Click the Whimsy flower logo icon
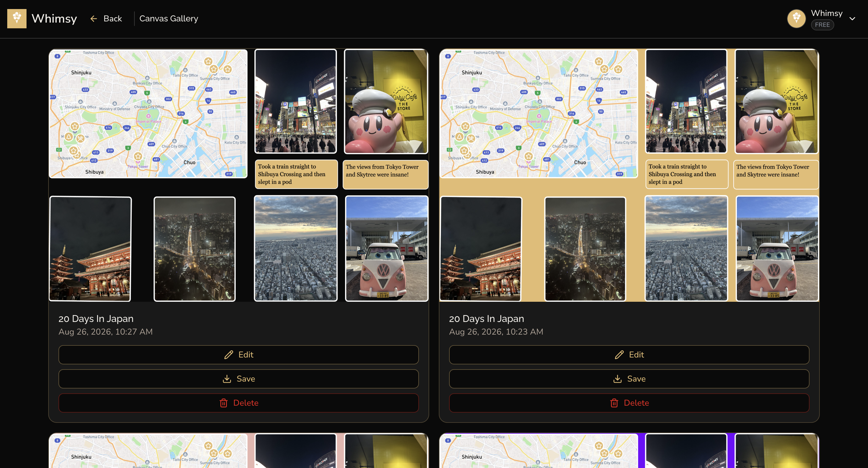 click(17, 18)
